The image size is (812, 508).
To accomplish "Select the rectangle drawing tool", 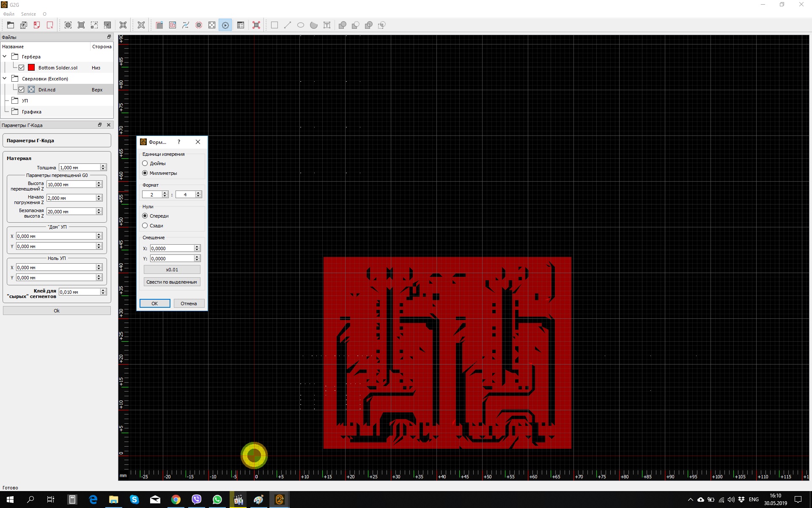I will [x=274, y=25].
